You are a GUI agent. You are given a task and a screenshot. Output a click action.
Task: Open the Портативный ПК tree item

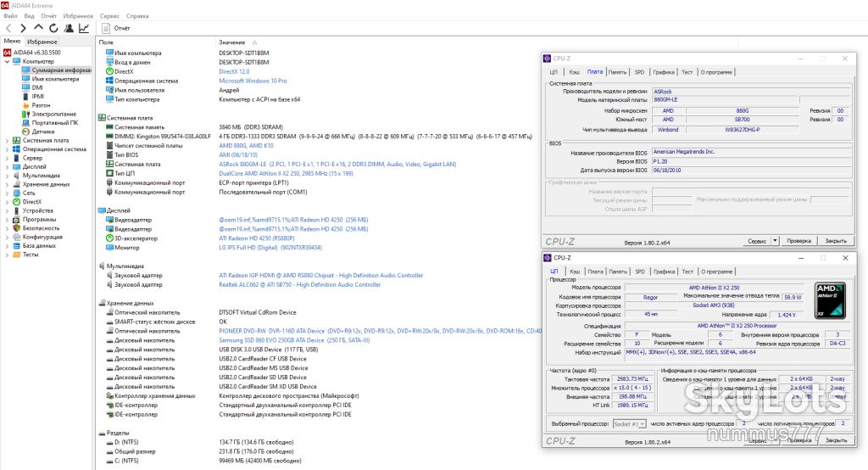[x=55, y=123]
